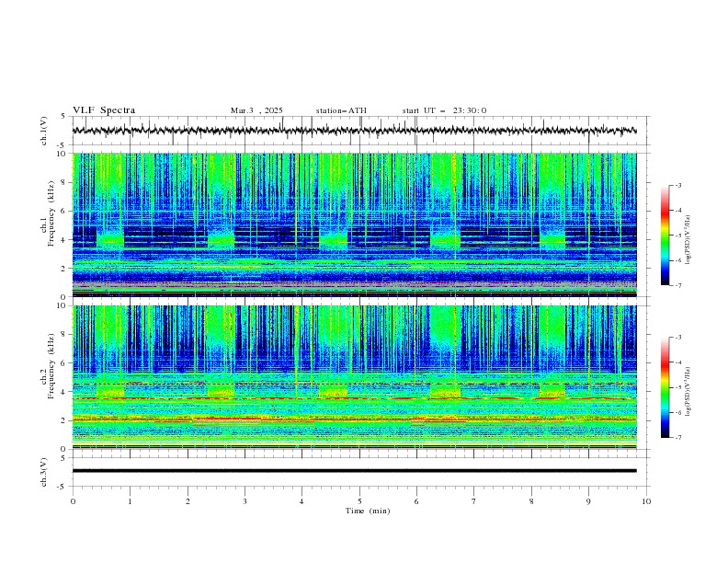Click the ch.2 spectrogram color scale bar
728x563 pixels.
(665, 387)
